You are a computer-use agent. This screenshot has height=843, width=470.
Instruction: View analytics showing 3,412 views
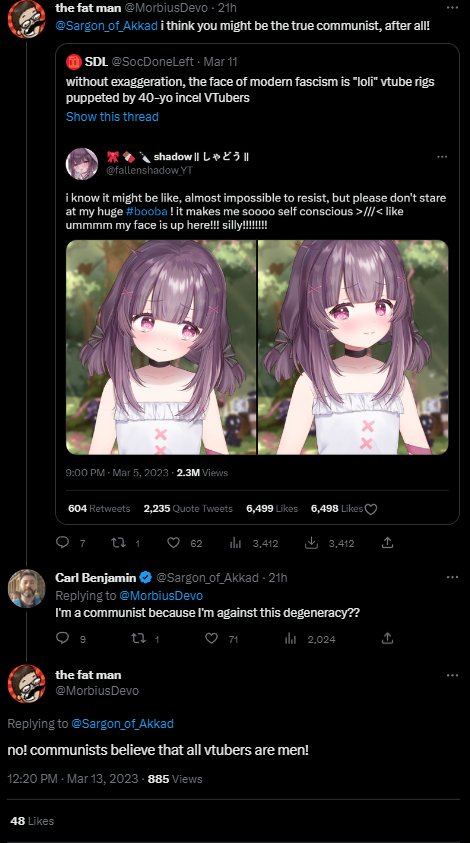[235, 542]
